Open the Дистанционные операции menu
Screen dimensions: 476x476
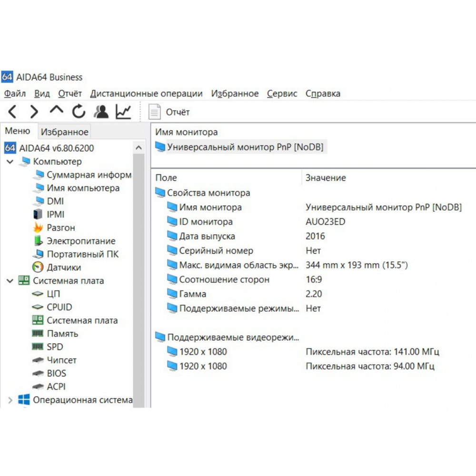tap(146, 93)
